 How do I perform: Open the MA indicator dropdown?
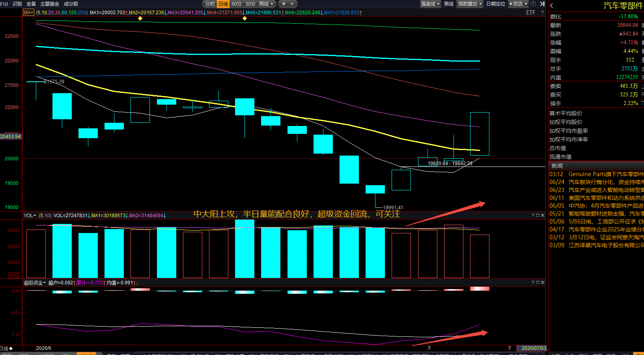tap(28, 13)
